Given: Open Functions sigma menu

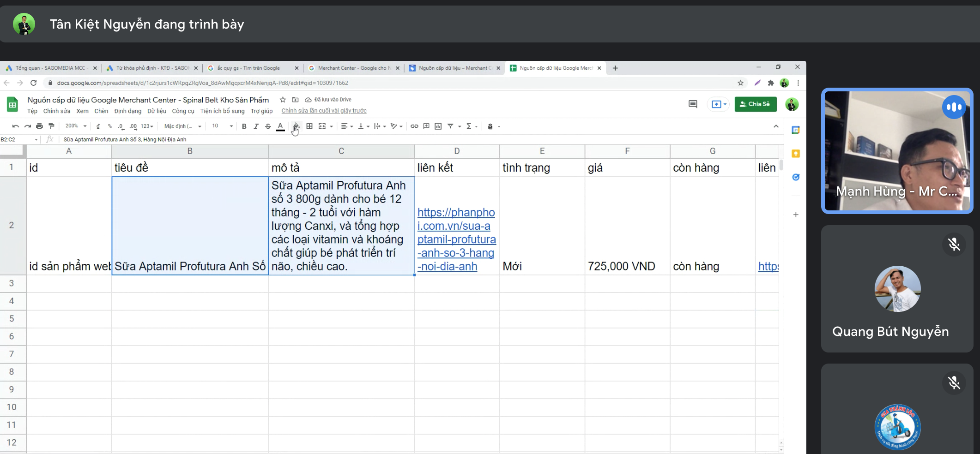Looking at the screenshot, I should click(469, 126).
